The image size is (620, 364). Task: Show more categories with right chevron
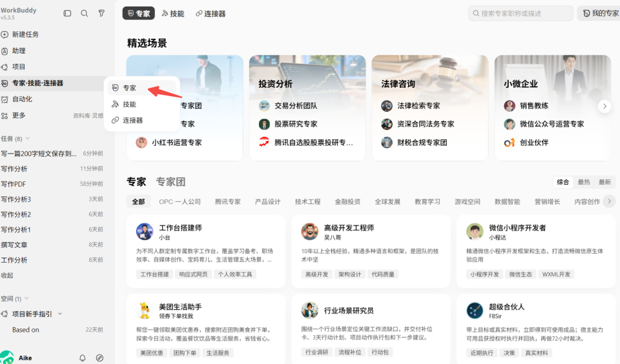tap(609, 201)
